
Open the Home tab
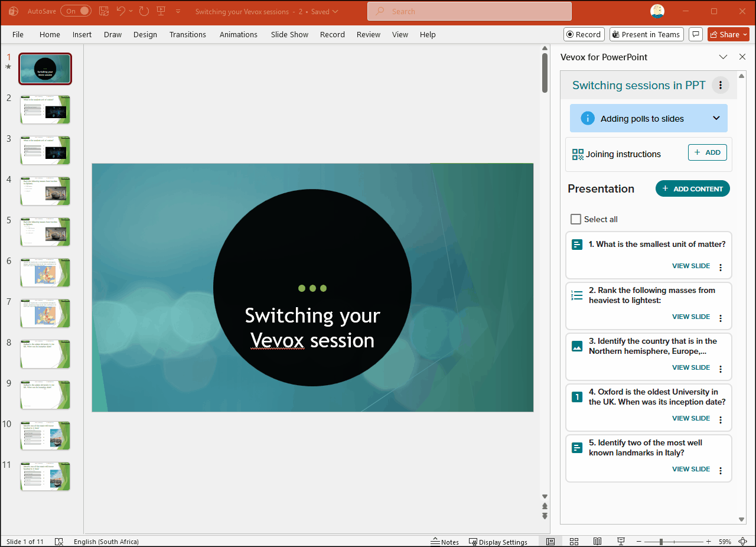coord(50,34)
